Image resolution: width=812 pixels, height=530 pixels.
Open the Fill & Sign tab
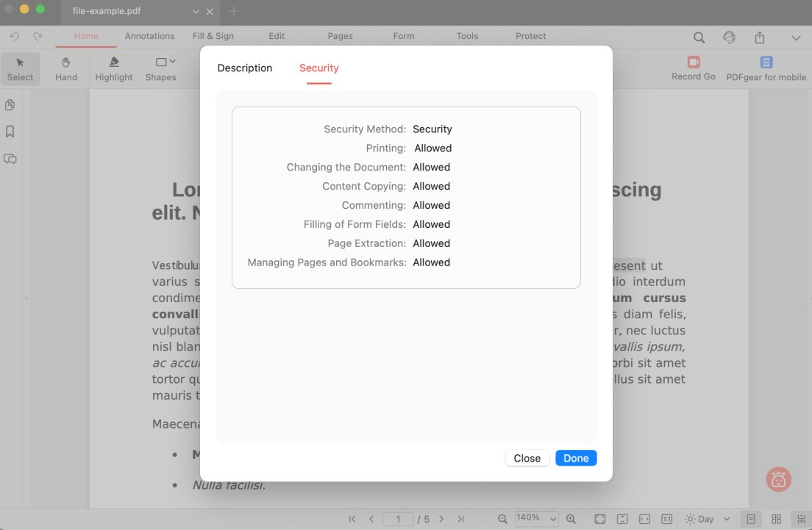pyautogui.click(x=213, y=36)
